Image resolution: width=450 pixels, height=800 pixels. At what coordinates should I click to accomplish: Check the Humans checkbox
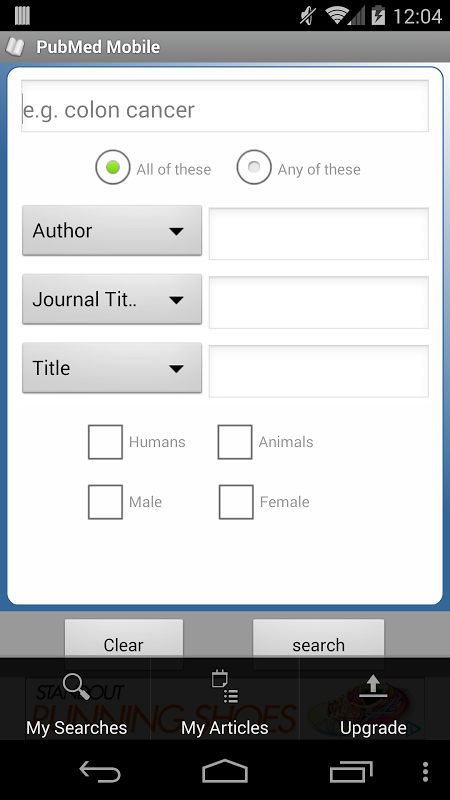point(105,442)
